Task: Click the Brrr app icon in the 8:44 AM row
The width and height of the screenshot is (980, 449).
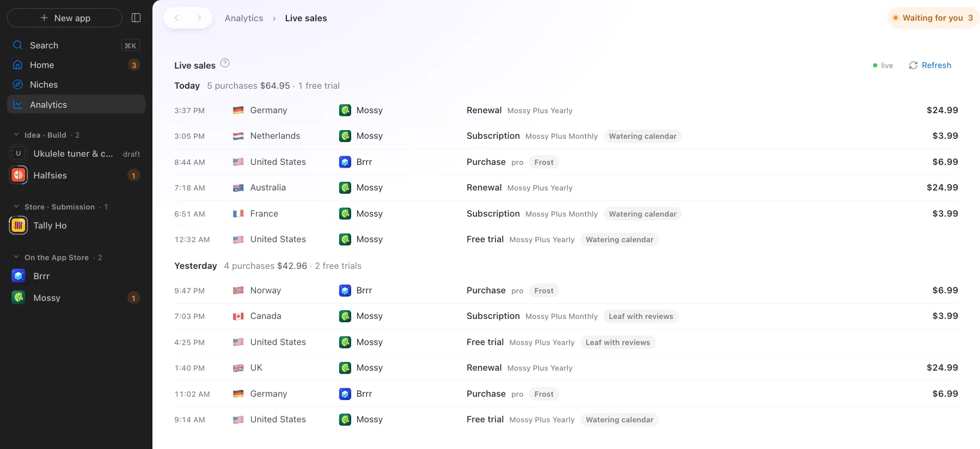Action: point(345,162)
